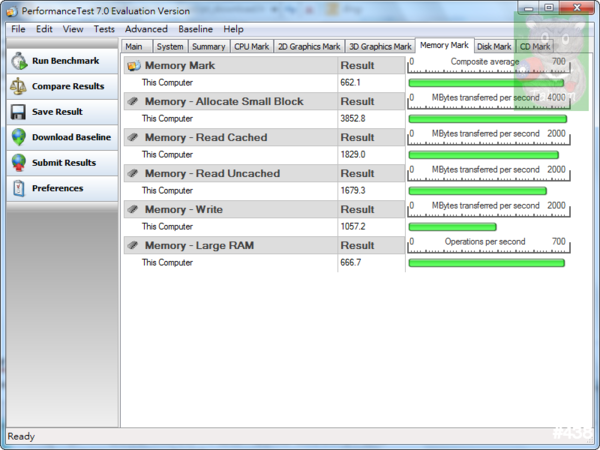Click the Submit Results icon
Image resolution: width=600 pixels, height=450 pixels.
click(x=18, y=162)
